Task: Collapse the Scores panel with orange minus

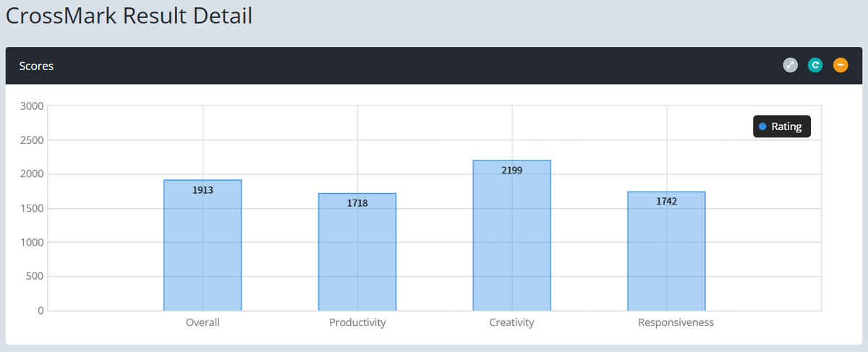Action: point(841,66)
